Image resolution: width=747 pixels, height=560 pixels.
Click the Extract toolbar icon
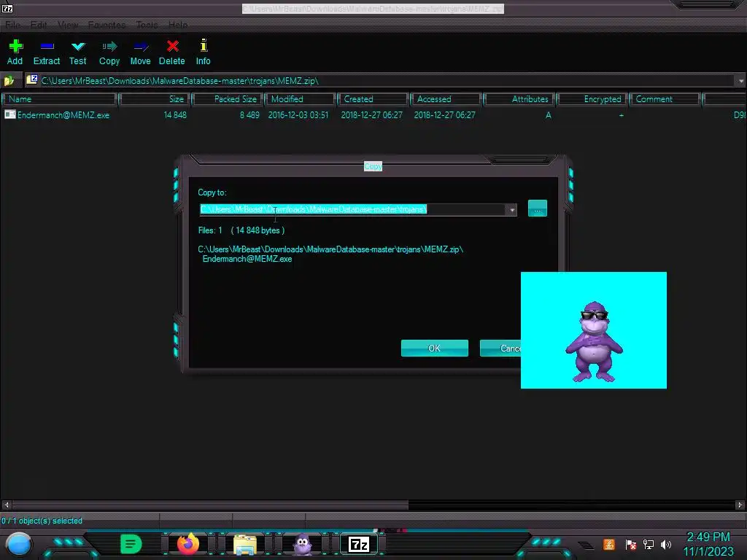tap(47, 52)
